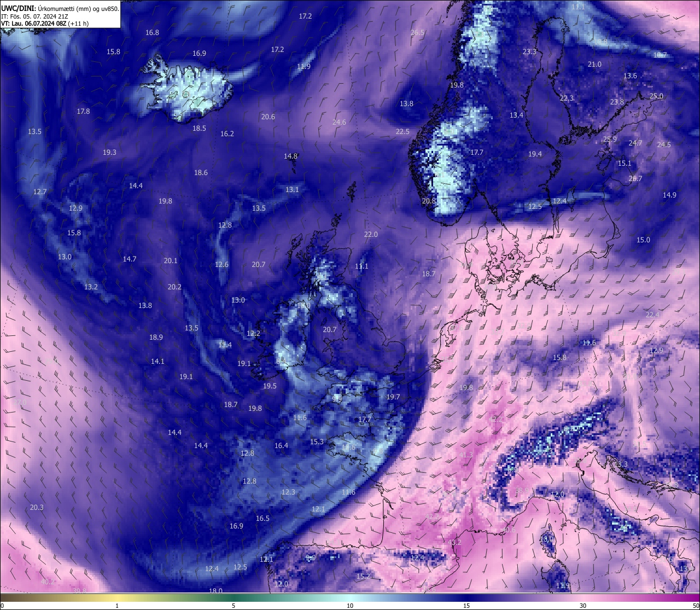This screenshot has height=610, width=700.
Task: Click the 22.3 value label
Action: coord(567,98)
